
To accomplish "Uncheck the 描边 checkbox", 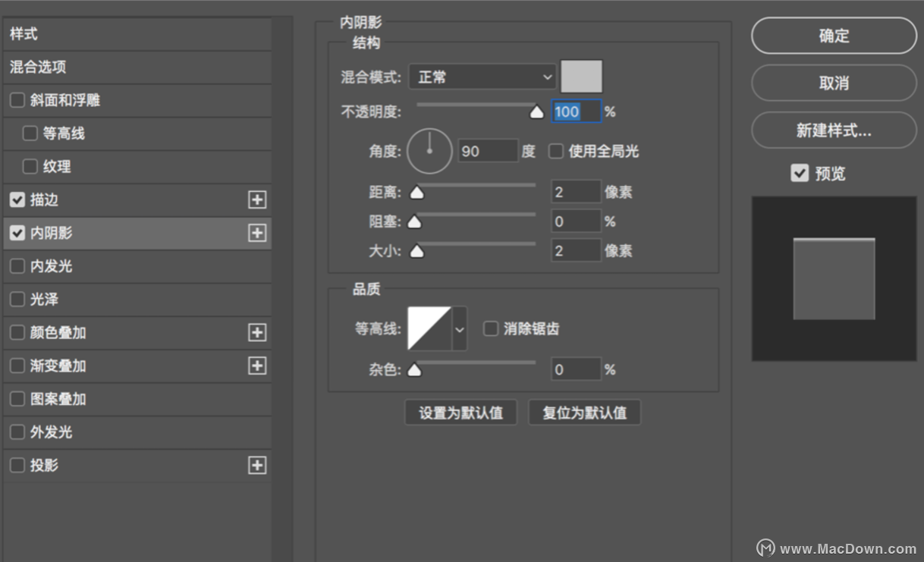I will (17, 200).
